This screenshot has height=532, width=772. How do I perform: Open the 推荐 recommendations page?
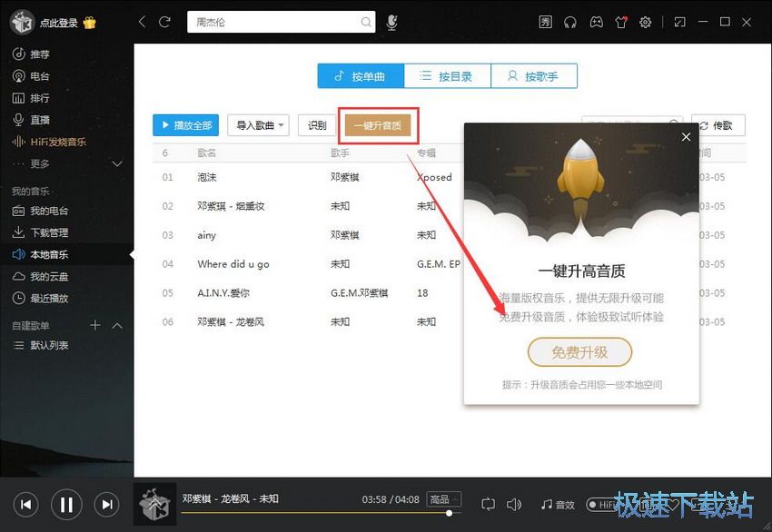pos(31,54)
